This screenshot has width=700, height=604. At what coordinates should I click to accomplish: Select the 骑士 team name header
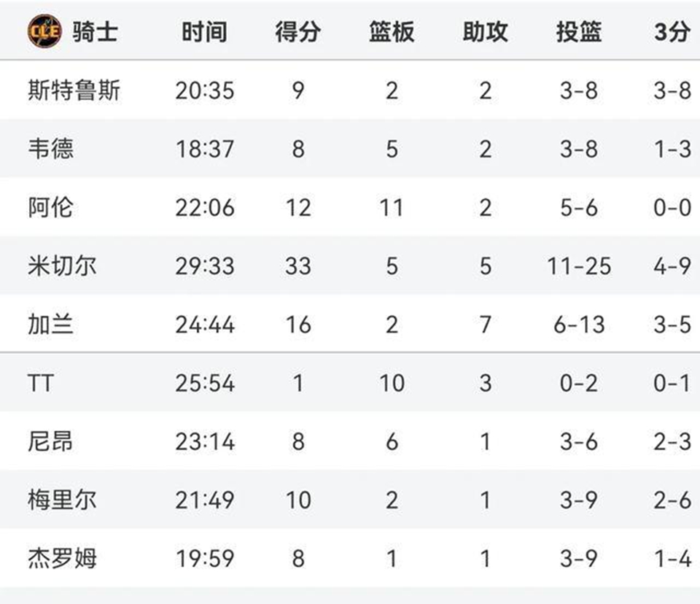95,31
